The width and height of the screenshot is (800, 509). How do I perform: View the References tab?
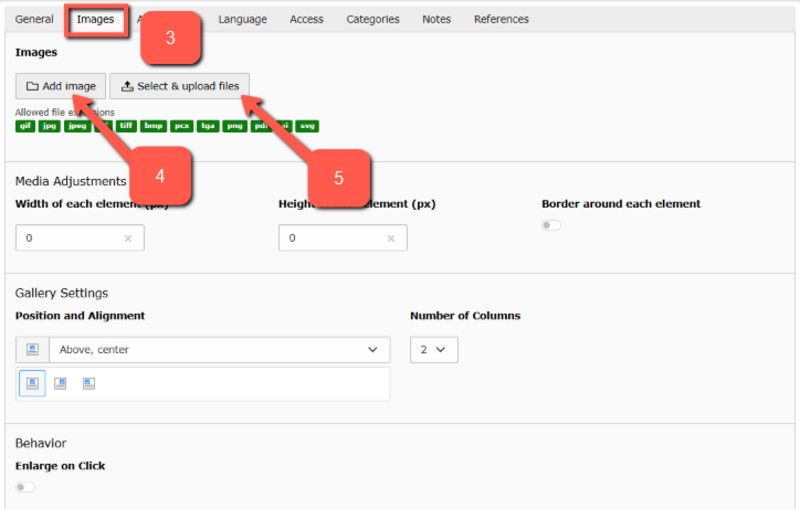[501, 19]
